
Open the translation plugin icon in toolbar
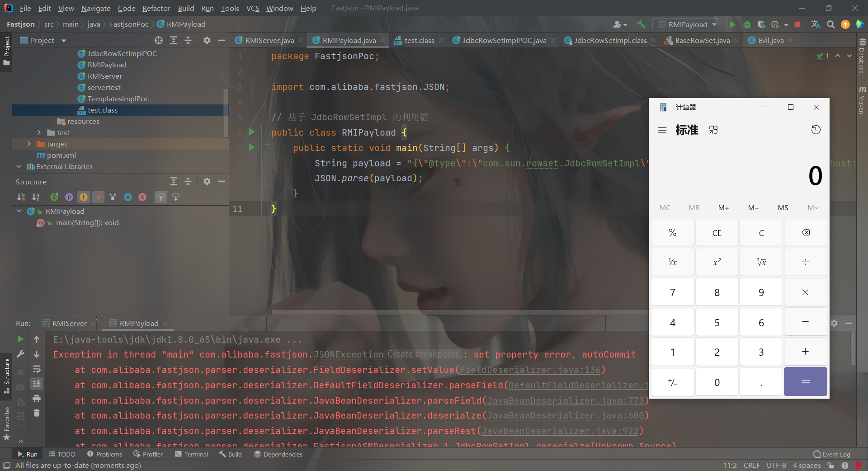coord(816,24)
